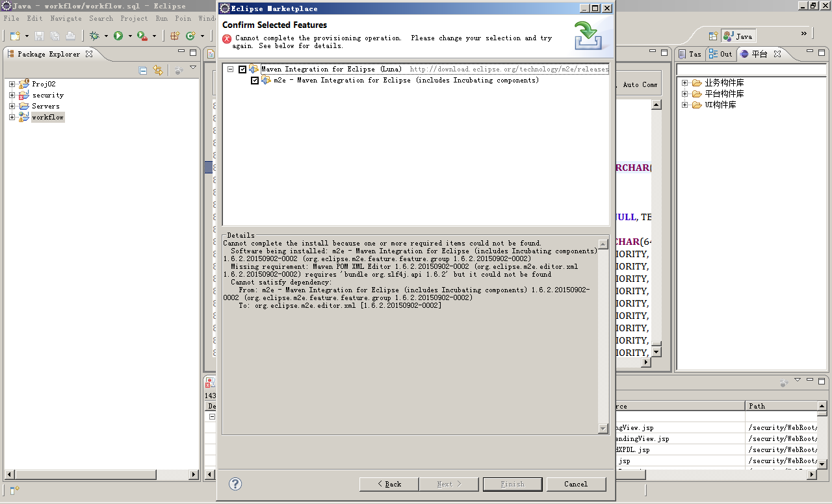
Task: Click the New wizard toolbar icon
Action: (x=15, y=36)
